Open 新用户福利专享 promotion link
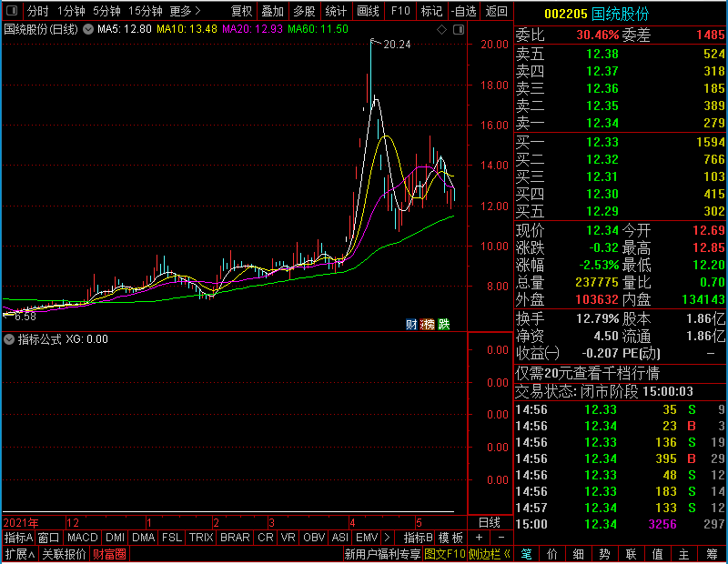Screen dimensions: 728x564 tap(382, 554)
